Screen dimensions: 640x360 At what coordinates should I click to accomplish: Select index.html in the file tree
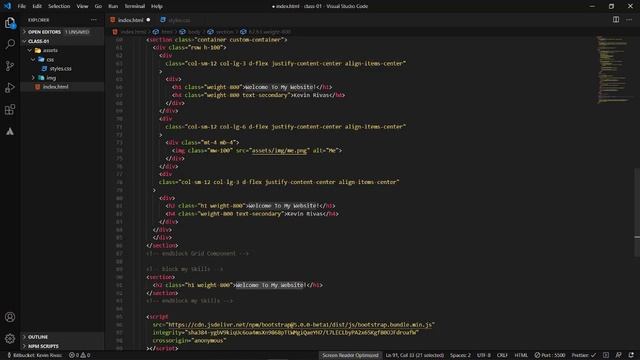[56, 87]
